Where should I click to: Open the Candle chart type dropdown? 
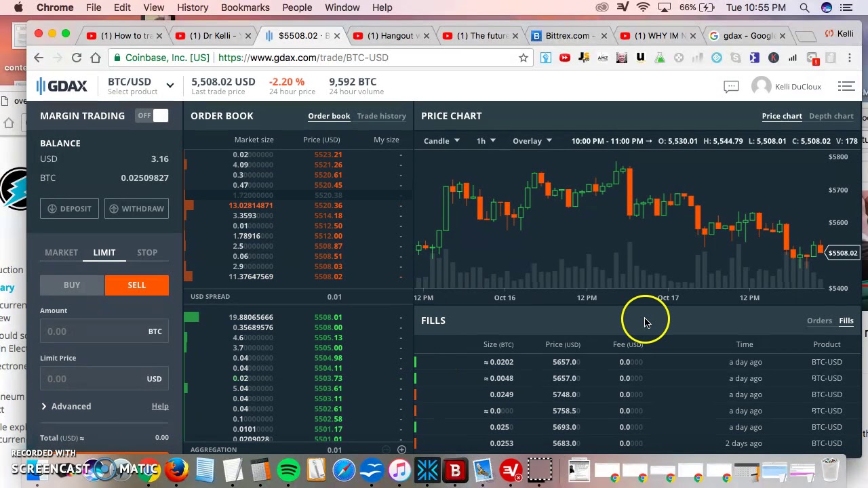441,141
